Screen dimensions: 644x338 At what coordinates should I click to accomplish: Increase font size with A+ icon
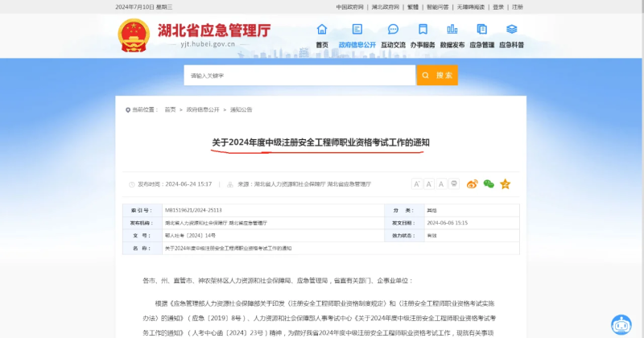417,184
